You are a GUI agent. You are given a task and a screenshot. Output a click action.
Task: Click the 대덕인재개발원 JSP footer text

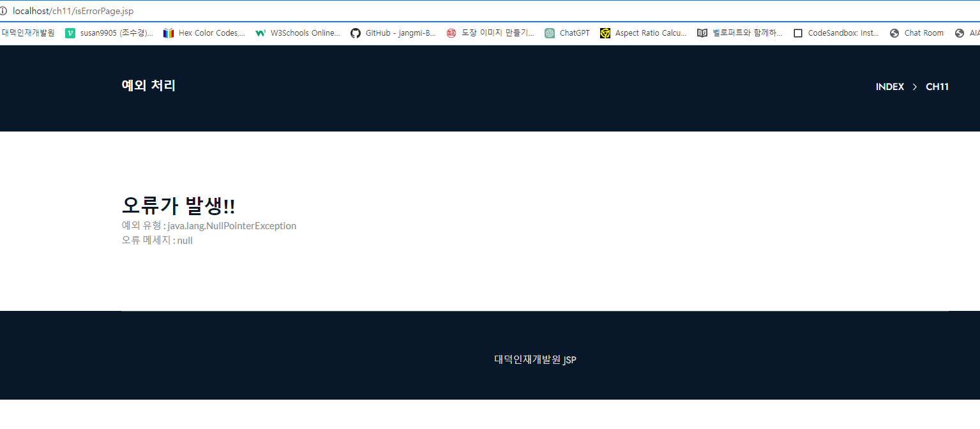click(x=535, y=359)
